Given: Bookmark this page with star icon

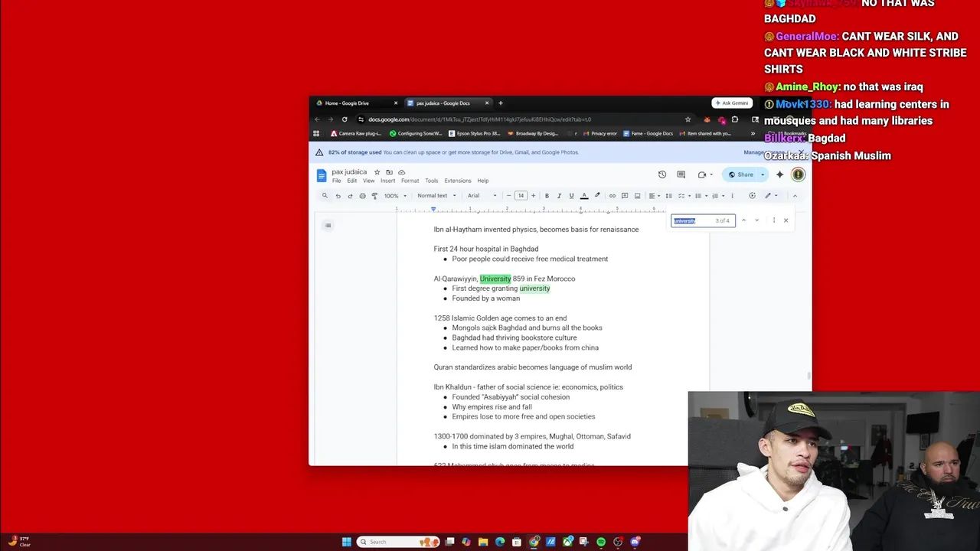Looking at the screenshot, I should [x=688, y=119].
